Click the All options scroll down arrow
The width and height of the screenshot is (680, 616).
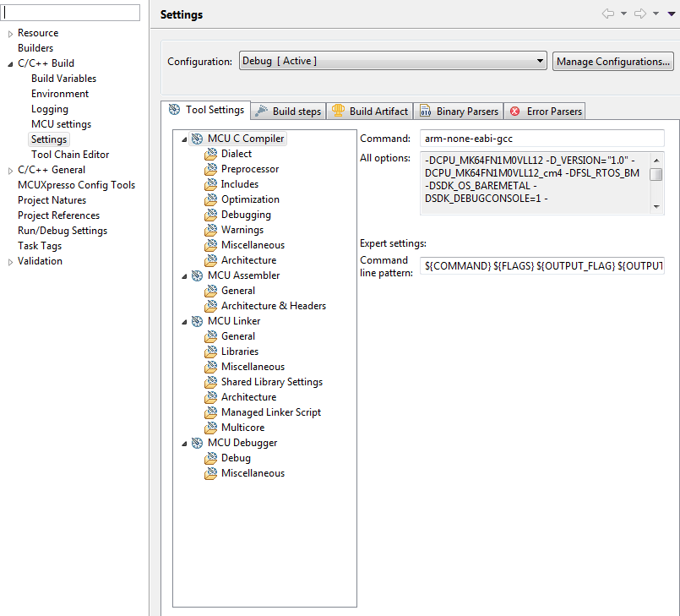click(x=656, y=207)
